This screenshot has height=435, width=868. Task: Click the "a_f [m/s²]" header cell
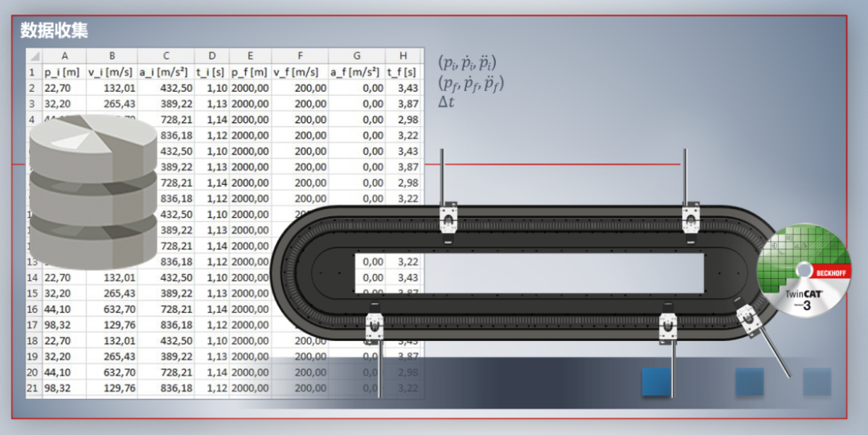[357, 72]
